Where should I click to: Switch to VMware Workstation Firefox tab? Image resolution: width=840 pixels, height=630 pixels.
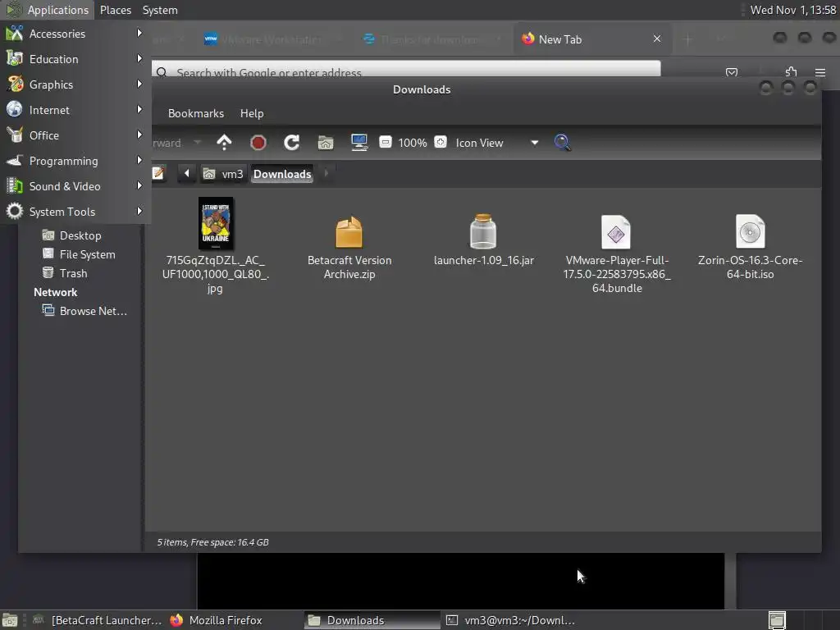272,39
